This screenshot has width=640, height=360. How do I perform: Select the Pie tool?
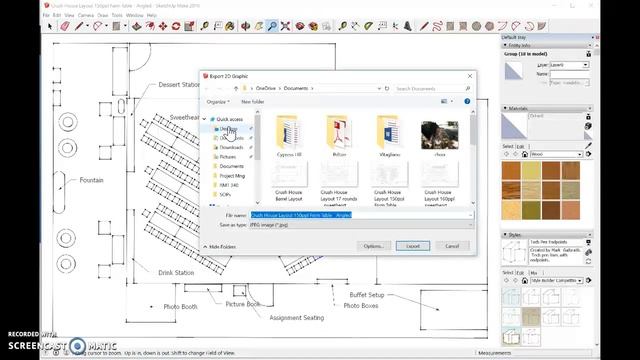click(542, 27)
